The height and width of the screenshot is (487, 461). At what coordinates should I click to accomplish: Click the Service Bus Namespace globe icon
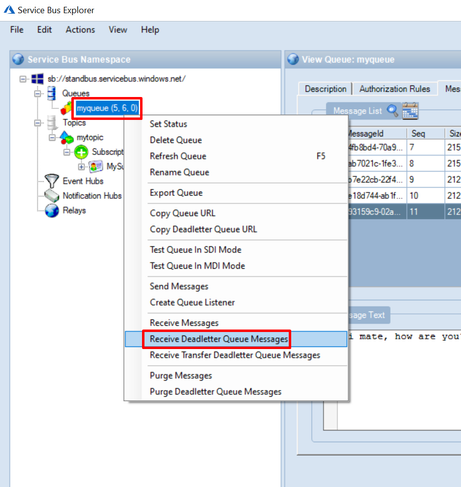click(x=18, y=59)
